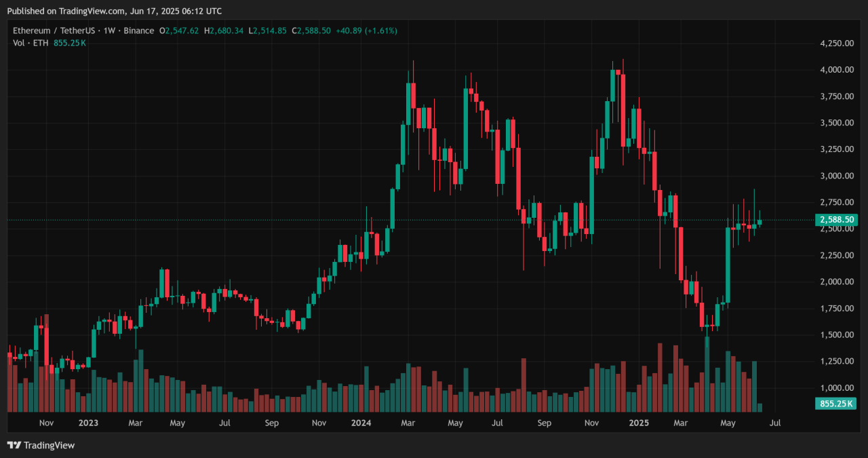Click the TradingView logo icon at bottom-left
This screenshot has width=868, height=458.
pos(14,445)
